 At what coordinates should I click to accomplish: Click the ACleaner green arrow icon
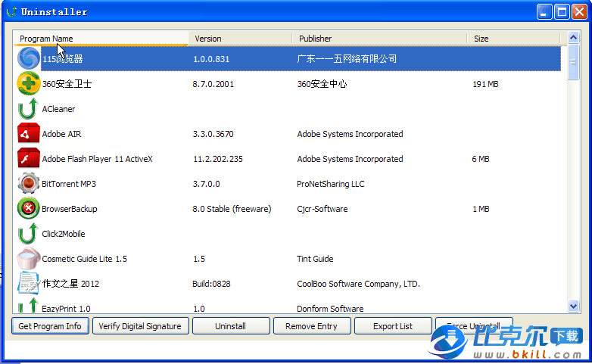(x=28, y=109)
